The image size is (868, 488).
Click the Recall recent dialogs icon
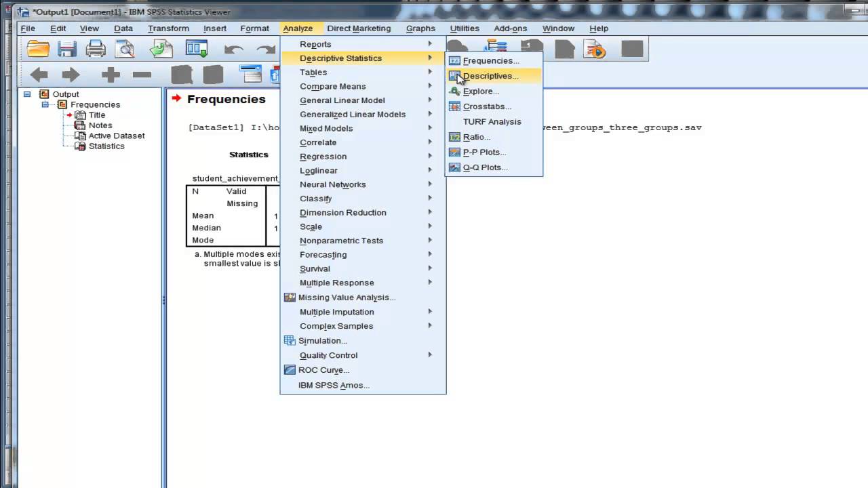pyautogui.click(x=197, y=49)
